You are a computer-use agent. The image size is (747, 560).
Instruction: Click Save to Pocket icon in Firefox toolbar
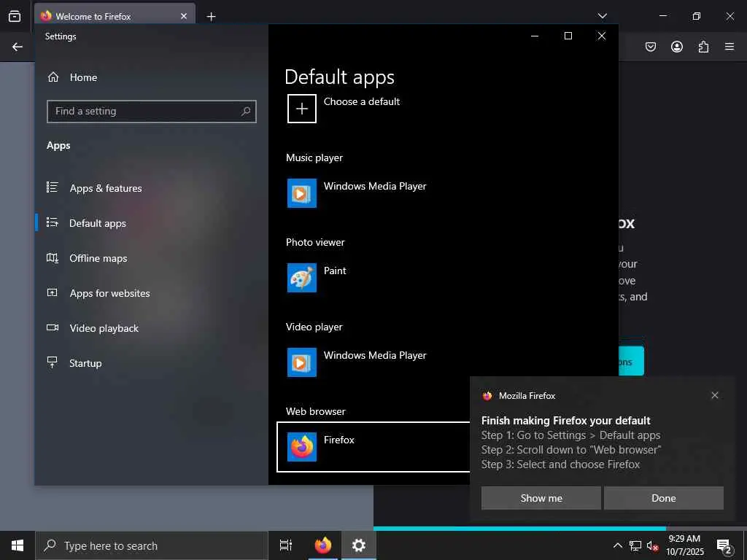tap(650, 47)
